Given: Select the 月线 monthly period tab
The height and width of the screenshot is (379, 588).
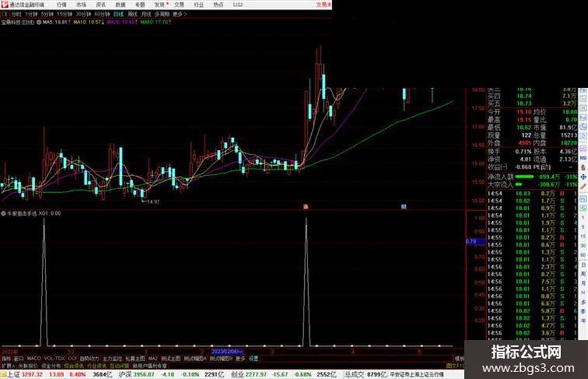Looking at the screenshot, I should click(146, 14).
